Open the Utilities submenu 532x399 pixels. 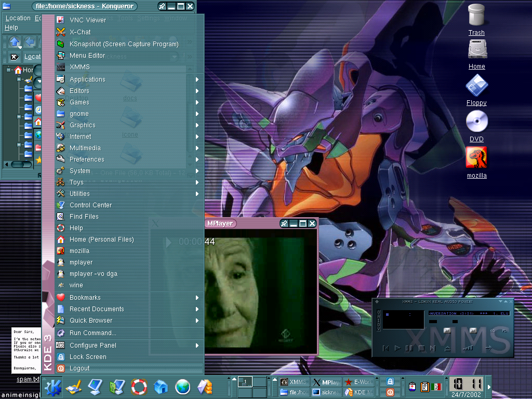point(129,193)
